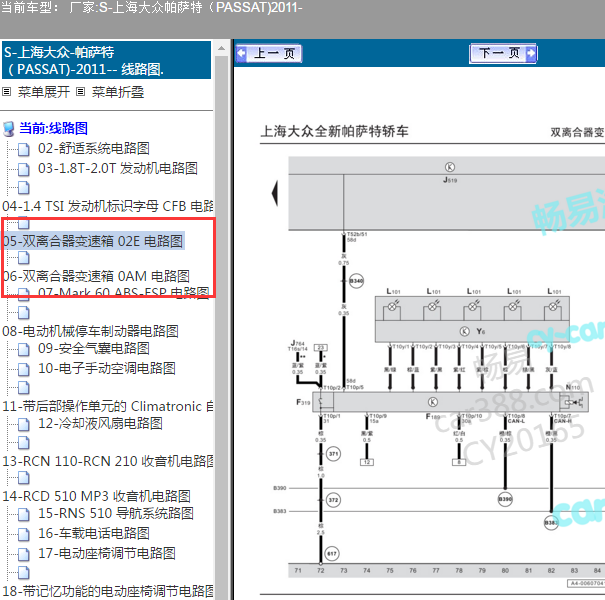
Task: Open 16-车载电话电路图
Action: 94,533
